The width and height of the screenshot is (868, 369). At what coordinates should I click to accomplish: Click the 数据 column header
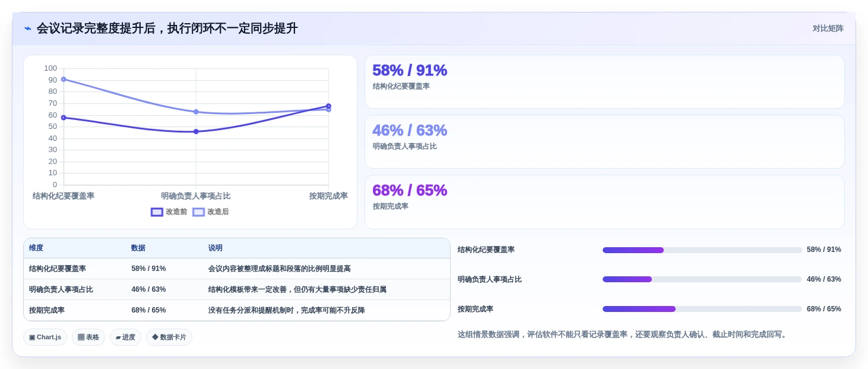[138, 248]
